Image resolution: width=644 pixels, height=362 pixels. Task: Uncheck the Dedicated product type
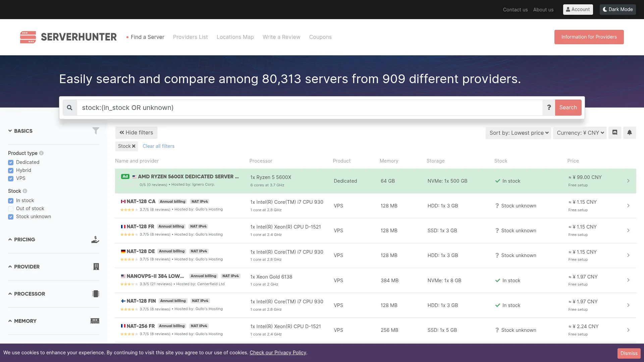point(11,163)
